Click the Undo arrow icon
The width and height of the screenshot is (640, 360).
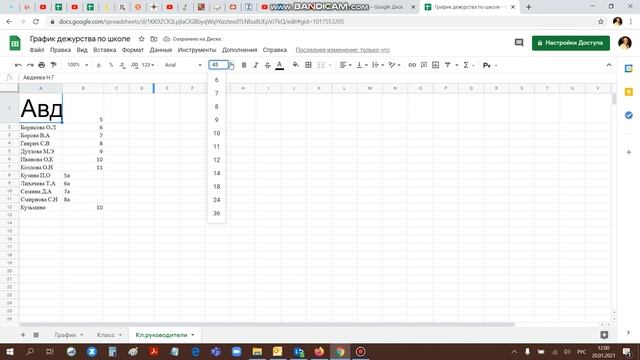point(18,65)
